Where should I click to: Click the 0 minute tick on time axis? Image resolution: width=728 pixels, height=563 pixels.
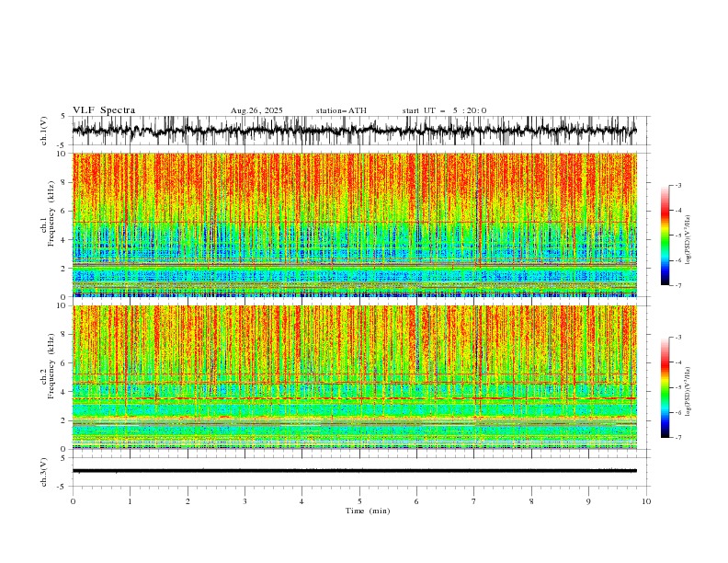pyautogui.click(x=73, y=501)
